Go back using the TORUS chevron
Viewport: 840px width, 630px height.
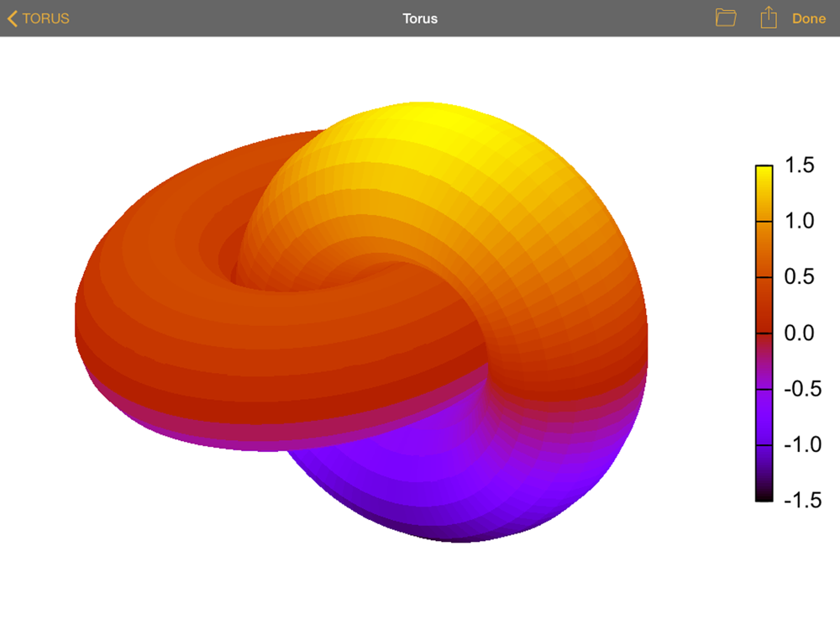(39, 18)
